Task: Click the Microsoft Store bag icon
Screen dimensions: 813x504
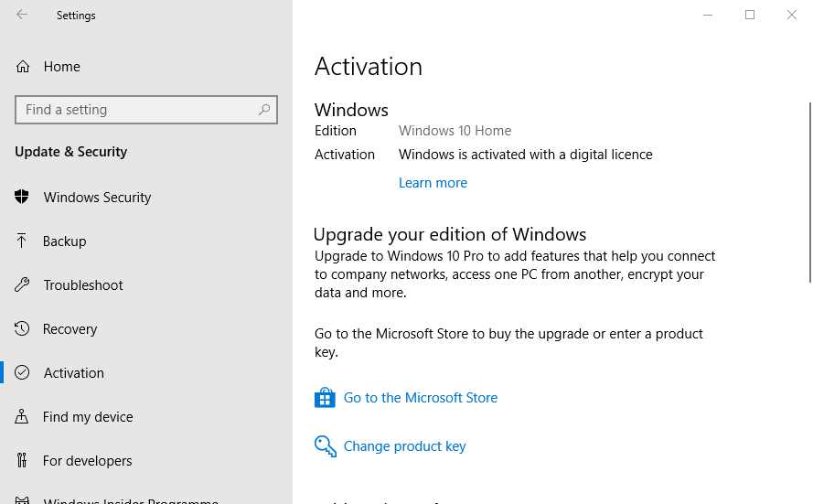Action: 325,398
